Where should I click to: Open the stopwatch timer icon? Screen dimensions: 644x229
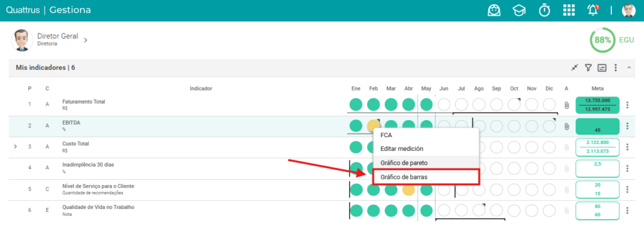point(544,10)
